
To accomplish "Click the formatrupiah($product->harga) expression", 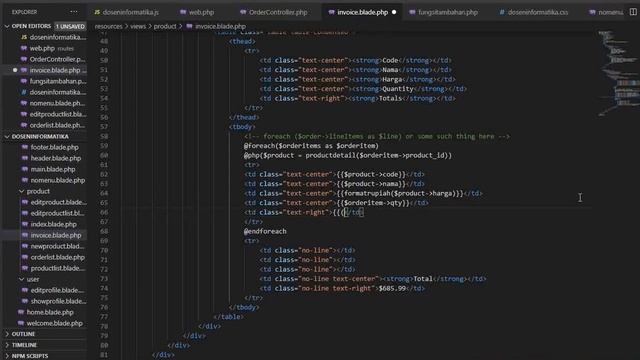I will (x=401, y=193).
